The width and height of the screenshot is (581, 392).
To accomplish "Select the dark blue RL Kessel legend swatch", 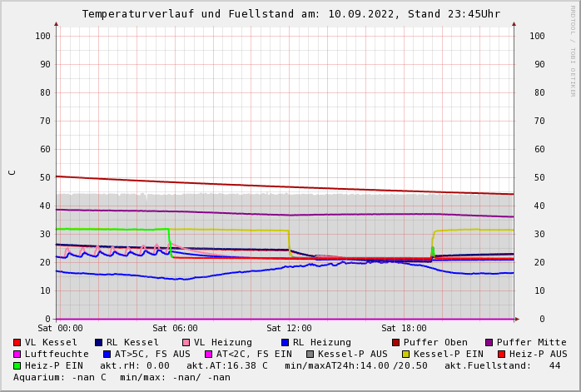I will (98, 343).
